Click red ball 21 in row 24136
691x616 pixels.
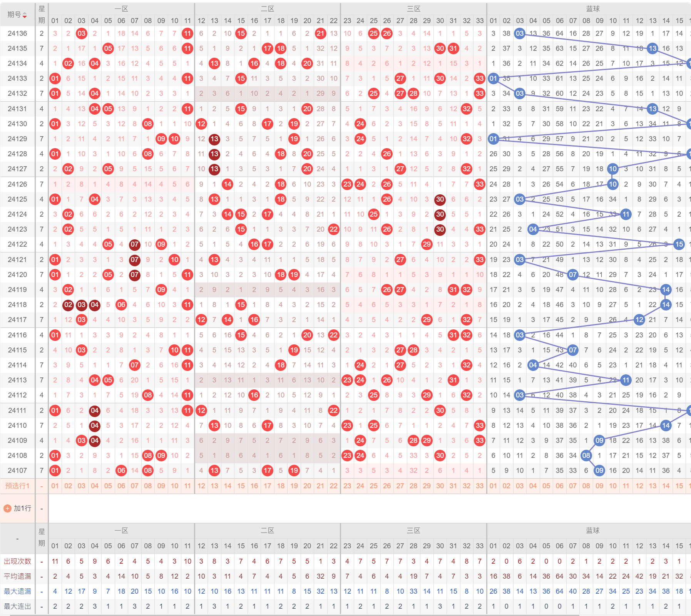320,33
